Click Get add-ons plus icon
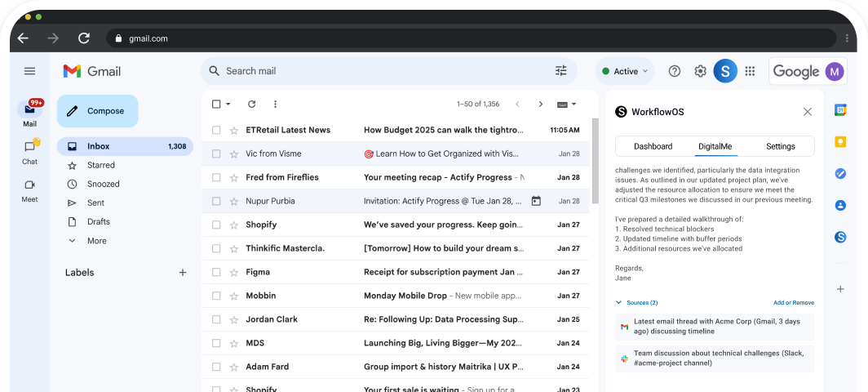 click(x=840, y=289)
